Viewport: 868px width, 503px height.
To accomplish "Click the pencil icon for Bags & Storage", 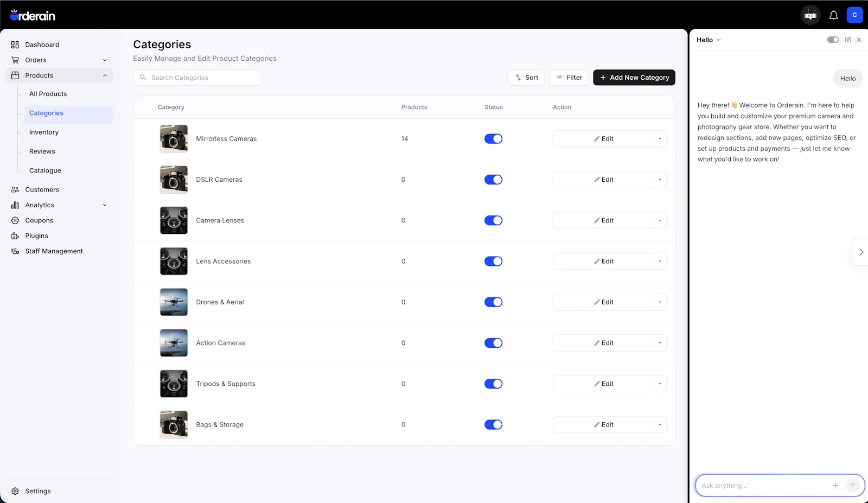I will pyautogui.click(x=597, y=425).
